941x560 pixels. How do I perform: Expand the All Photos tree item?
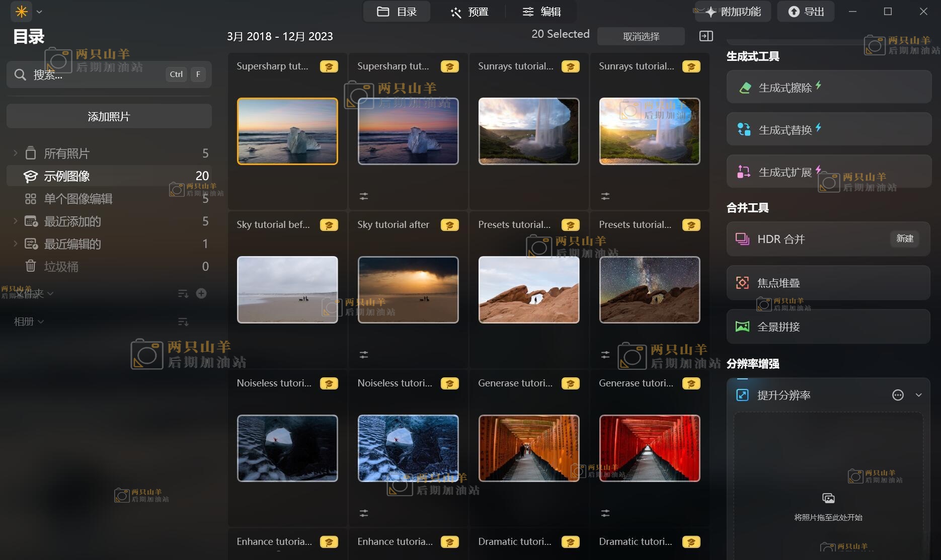[15, 153]
